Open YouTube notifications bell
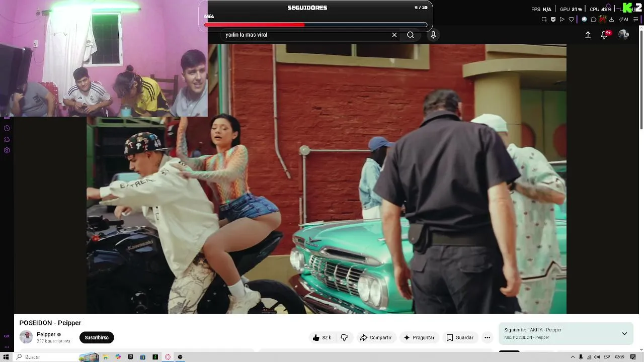Screen dimensions: 644x362 pyautogui.click(x=604, y=35)
